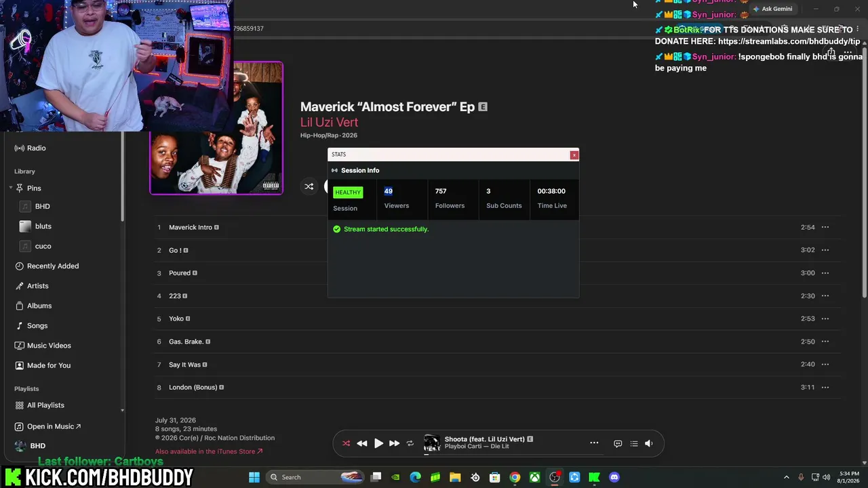
Task: Open the Up Next queue list
Action: tap(634, 443)
